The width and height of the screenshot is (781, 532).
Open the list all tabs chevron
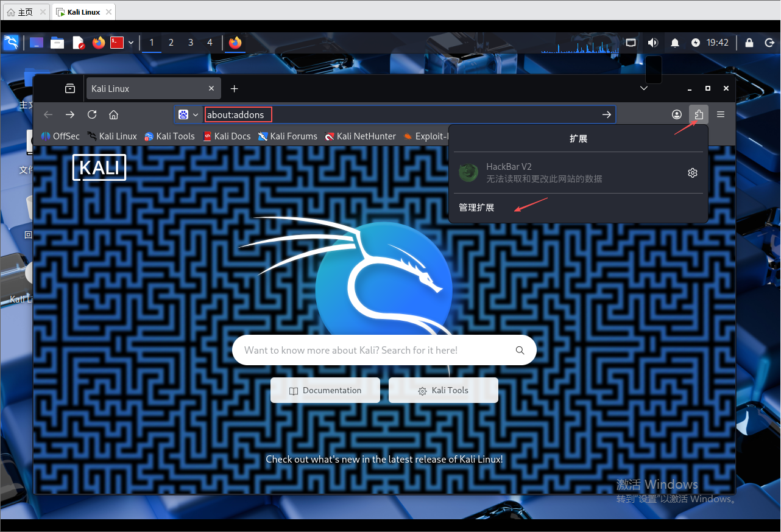pyautogui.click(x=644, y=88)
